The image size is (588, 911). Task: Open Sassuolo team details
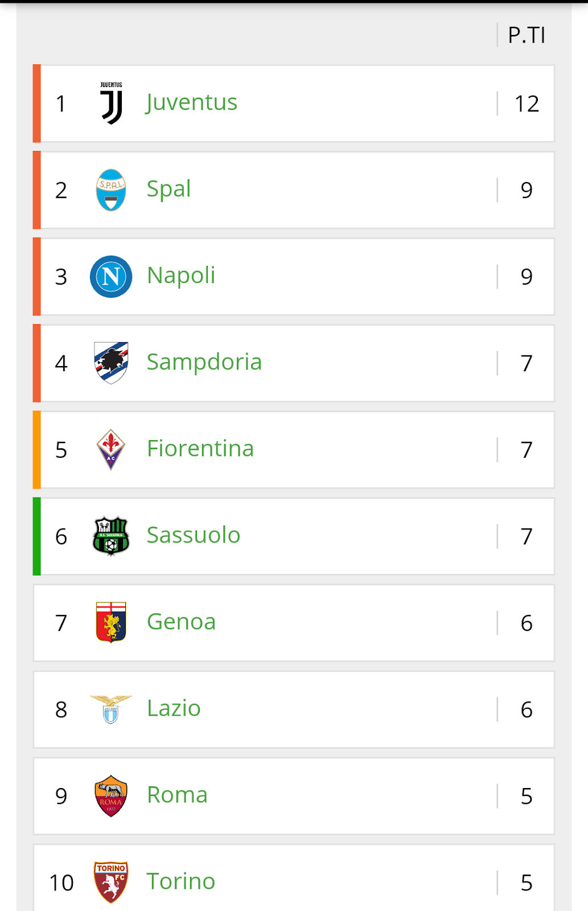[x=194, y=535]
